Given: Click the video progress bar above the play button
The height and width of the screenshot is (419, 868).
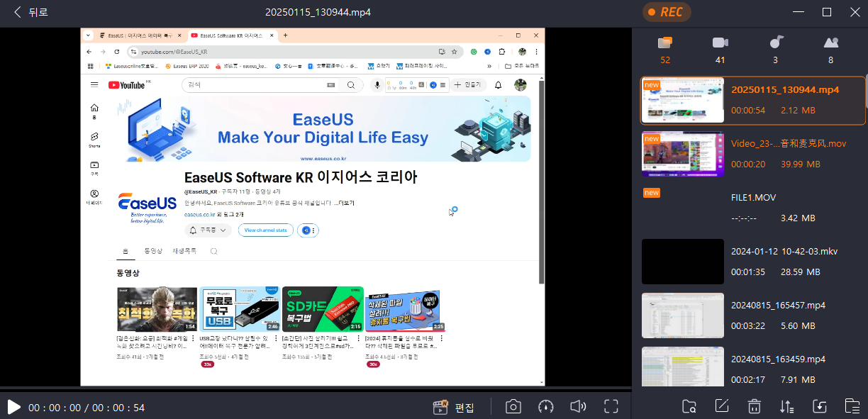Looking at the screenshot, I should coord(316,391).
